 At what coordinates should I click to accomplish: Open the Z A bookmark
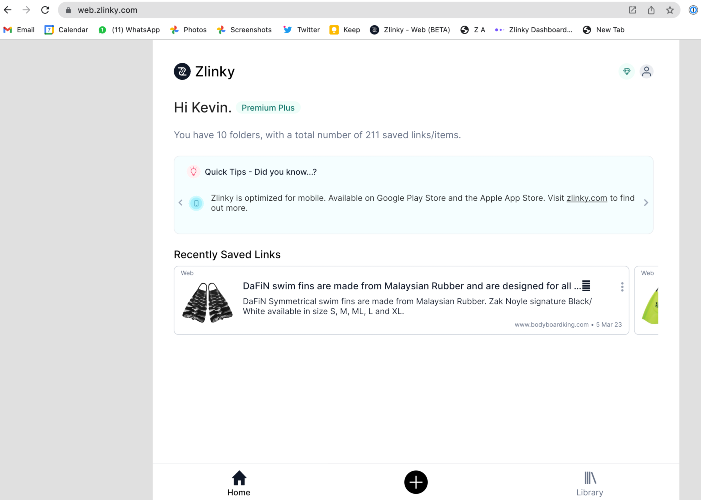pyautogui.click(x=473, y=30)
